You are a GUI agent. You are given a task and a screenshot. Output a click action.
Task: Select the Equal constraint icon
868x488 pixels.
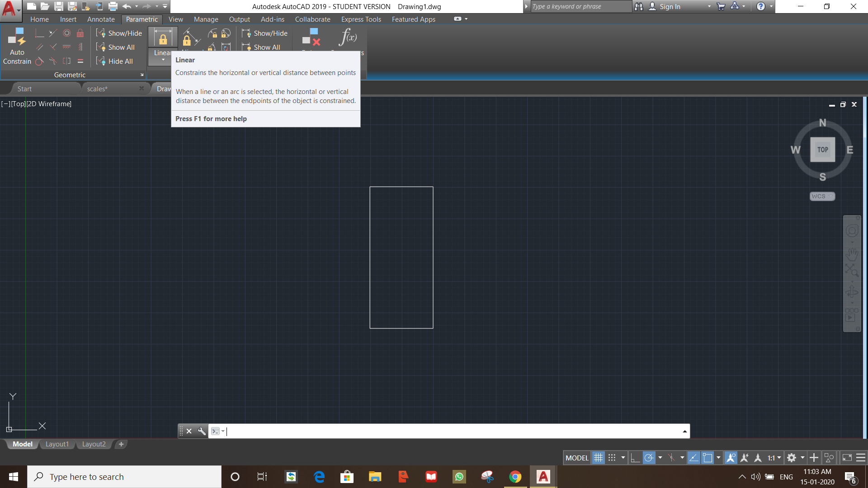tap(80, 61)
